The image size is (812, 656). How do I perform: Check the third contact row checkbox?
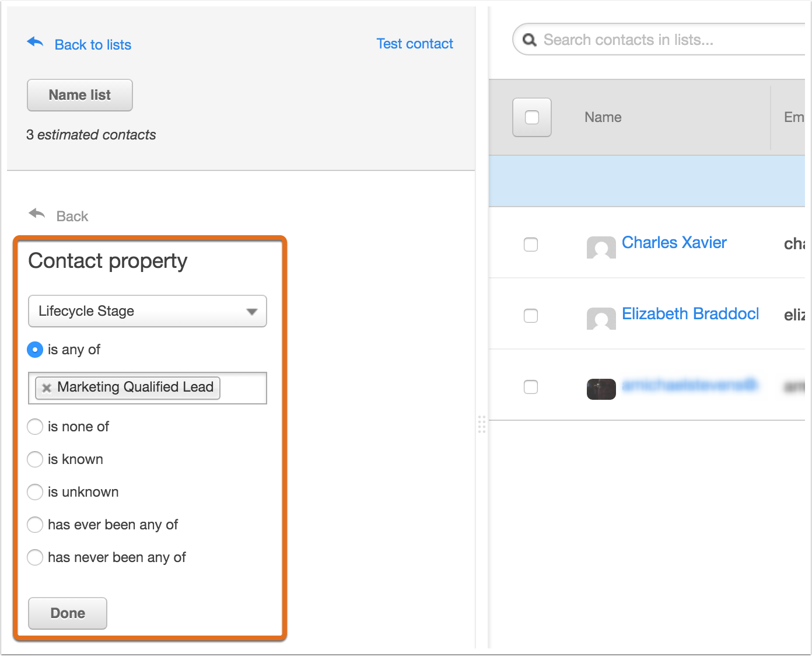(531, 387)
